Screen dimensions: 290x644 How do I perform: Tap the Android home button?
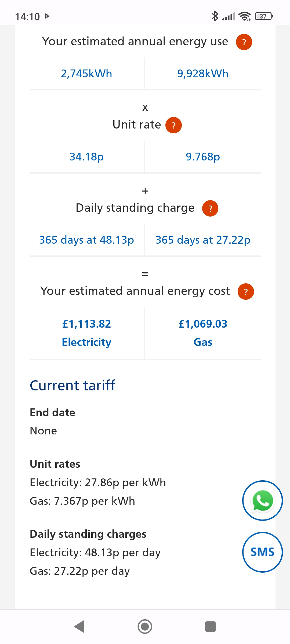pos(145,627)
